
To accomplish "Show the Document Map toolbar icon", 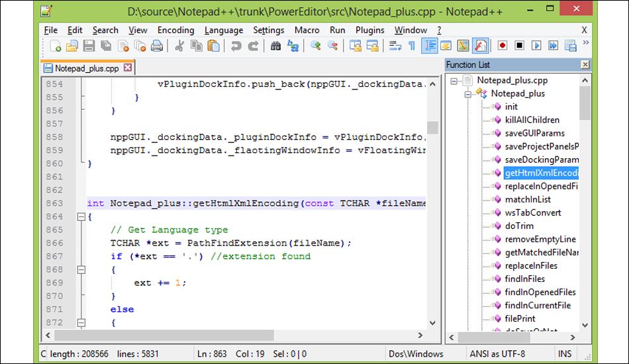I will click(463, 46).
